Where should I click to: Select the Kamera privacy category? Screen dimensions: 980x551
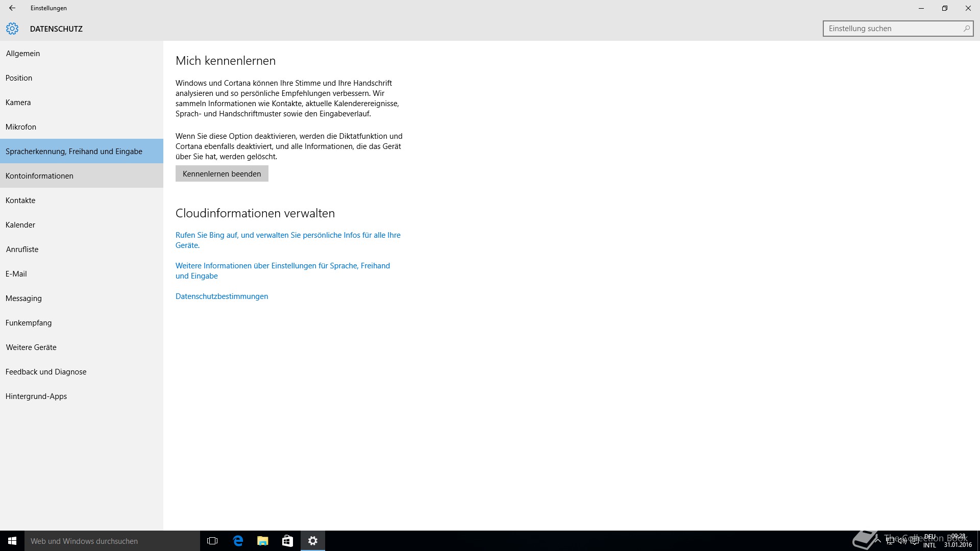[18, 103]
